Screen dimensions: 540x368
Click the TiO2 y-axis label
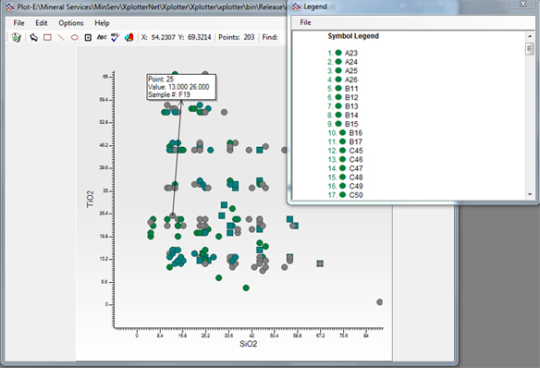tap(90, 199)
